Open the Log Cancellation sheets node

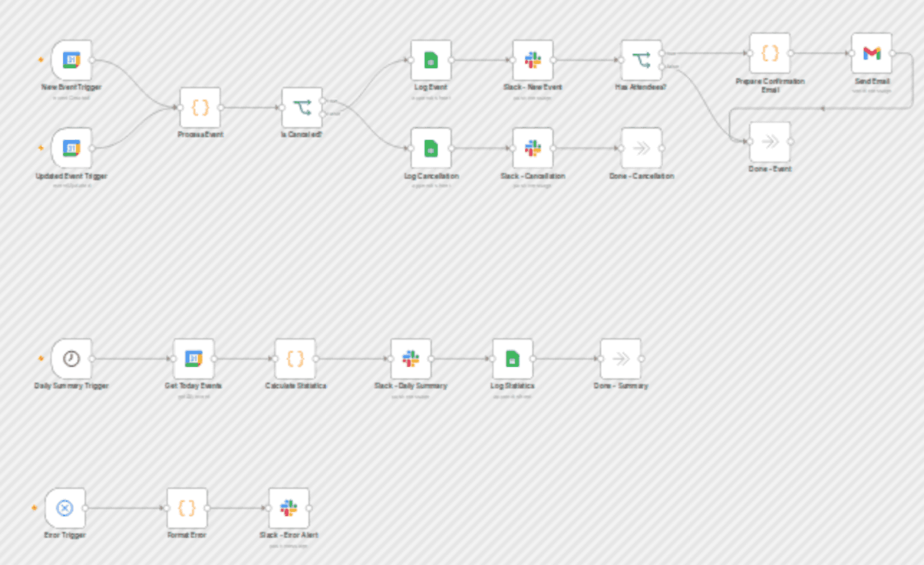(431, 148)
